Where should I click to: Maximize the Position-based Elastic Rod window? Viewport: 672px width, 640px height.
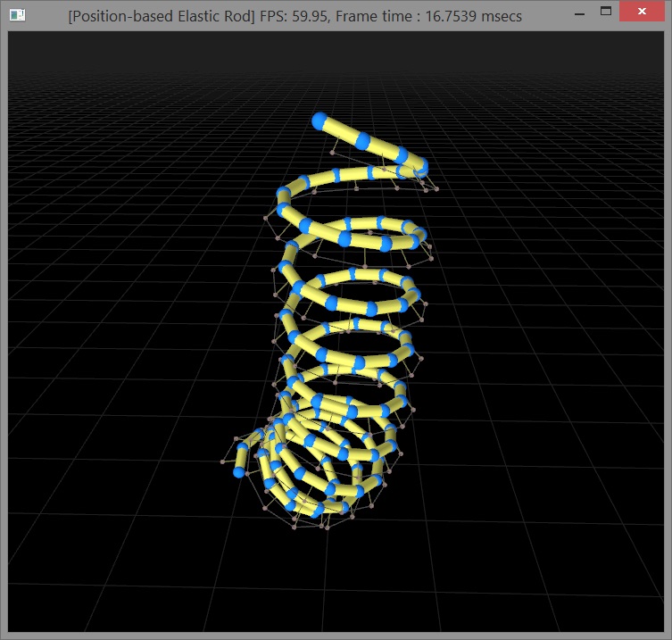(606, 11)
